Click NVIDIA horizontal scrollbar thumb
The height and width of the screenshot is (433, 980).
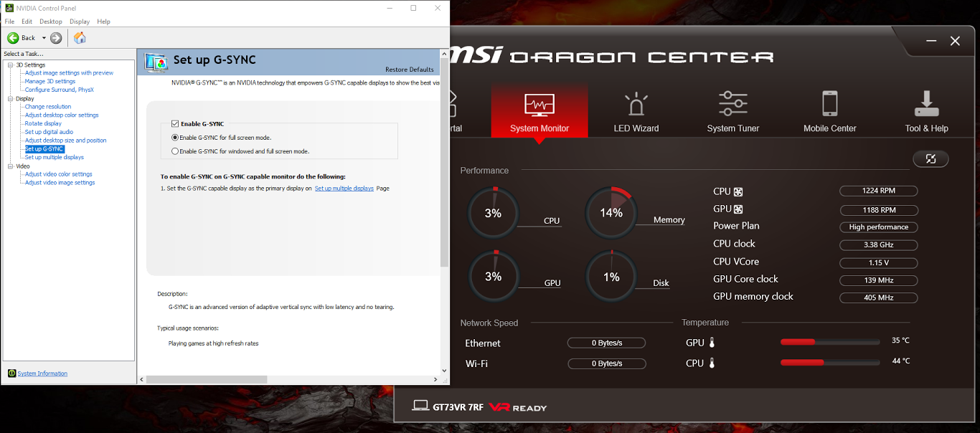207,379
